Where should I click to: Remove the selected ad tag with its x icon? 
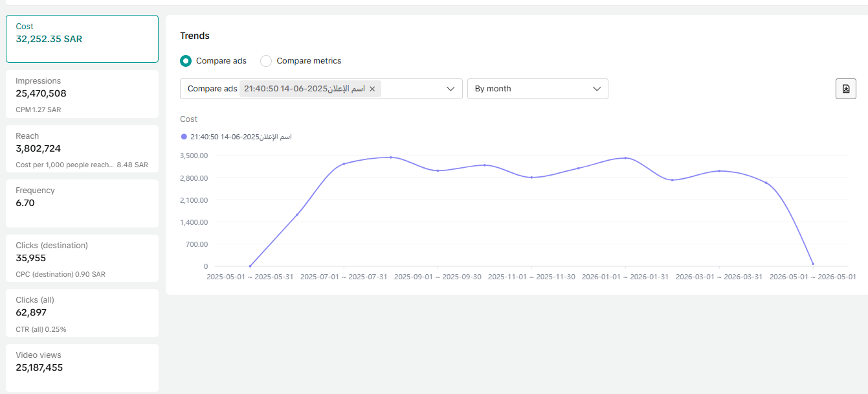coord(372,89)
